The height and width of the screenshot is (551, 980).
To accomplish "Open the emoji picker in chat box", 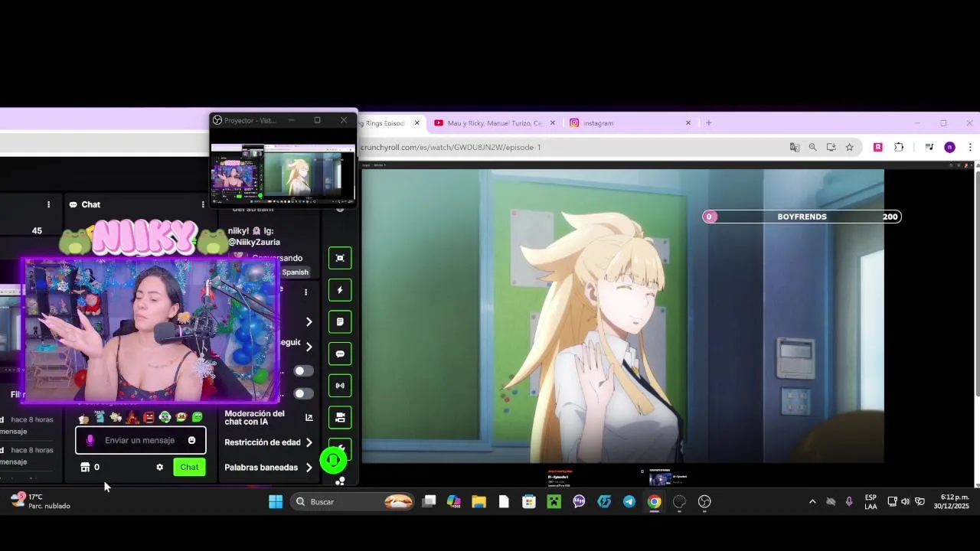I will coord(191,440).
